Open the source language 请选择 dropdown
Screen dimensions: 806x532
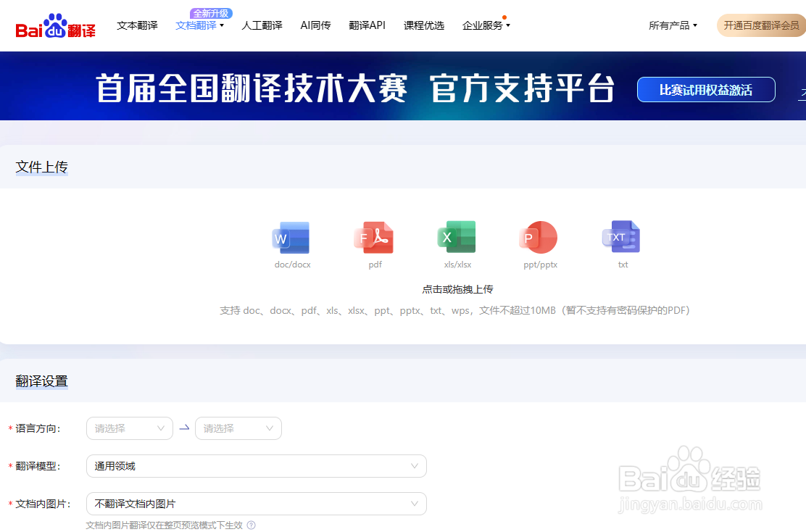tap(129, 428)
